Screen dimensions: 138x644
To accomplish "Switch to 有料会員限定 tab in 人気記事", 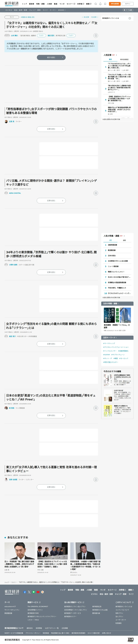I will click(124, 60).
